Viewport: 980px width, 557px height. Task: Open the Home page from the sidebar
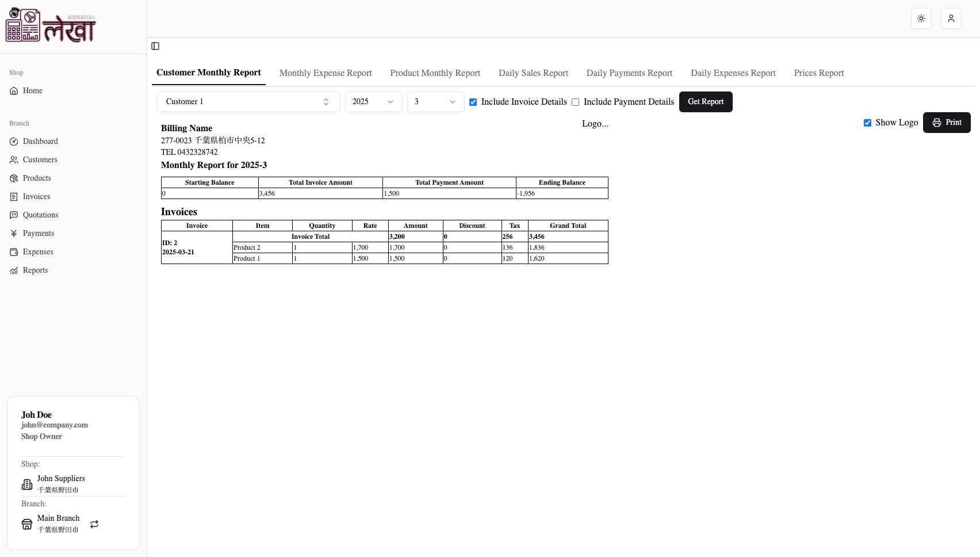pyautogui.click(x=32, y=90)
